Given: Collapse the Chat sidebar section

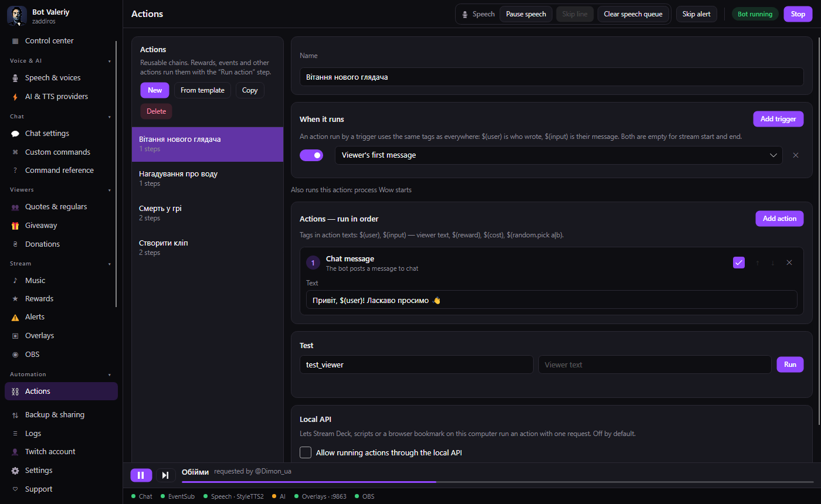Looking at the screenshot, I should point(110,117).
